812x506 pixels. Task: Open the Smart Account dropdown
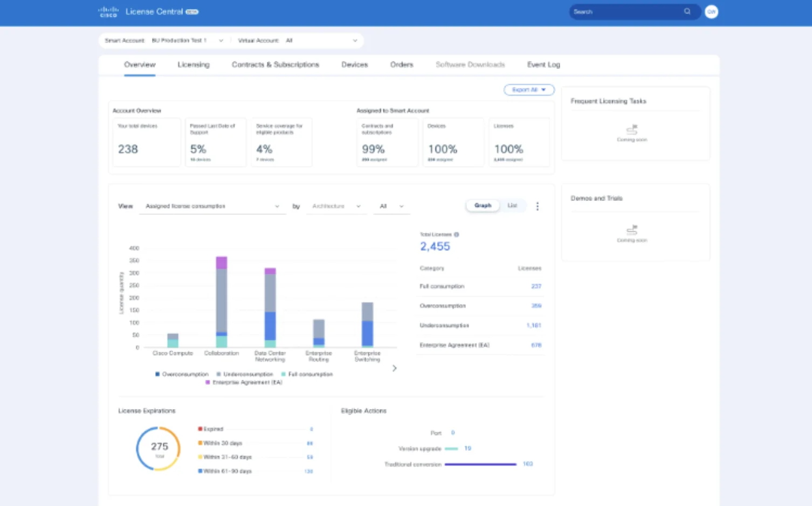click(187, 40)
